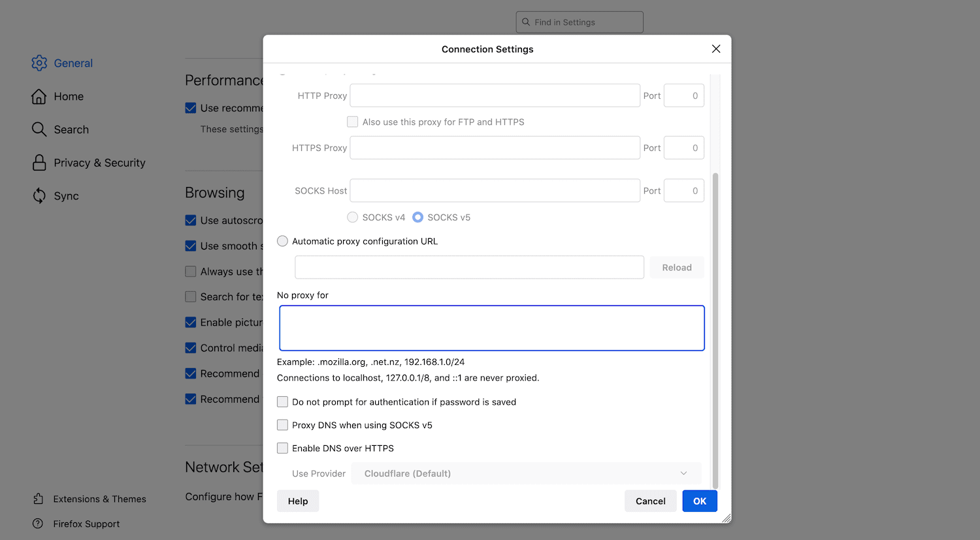980x540 pixels.
Task: Select 'Automatic proxy configuration URL' option
Action: [x=282, y=241]
